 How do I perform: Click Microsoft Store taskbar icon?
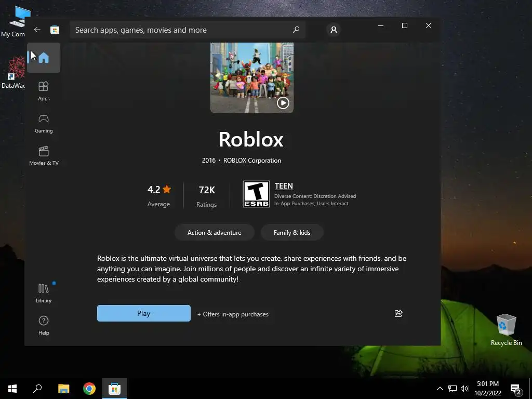tap(115, 389)
